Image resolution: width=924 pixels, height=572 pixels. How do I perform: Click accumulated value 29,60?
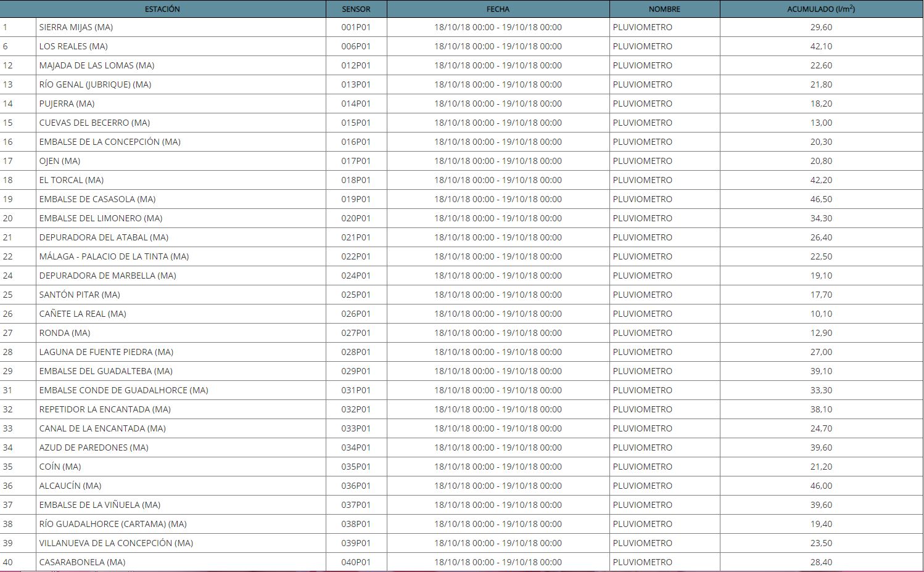pyautogui.click(x=821, y=27)
